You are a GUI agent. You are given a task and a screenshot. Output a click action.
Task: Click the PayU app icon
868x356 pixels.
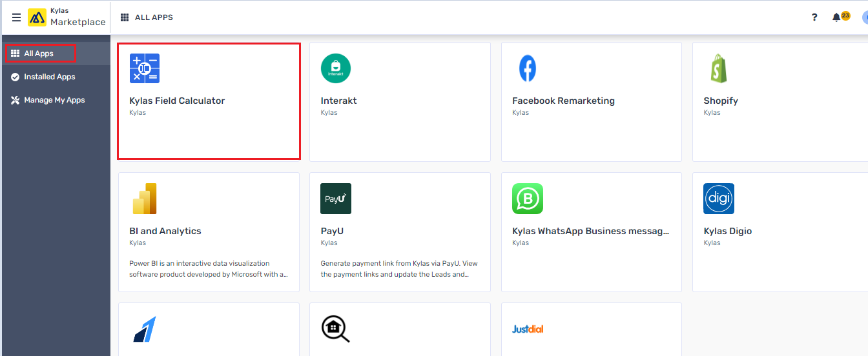point(336,199)
